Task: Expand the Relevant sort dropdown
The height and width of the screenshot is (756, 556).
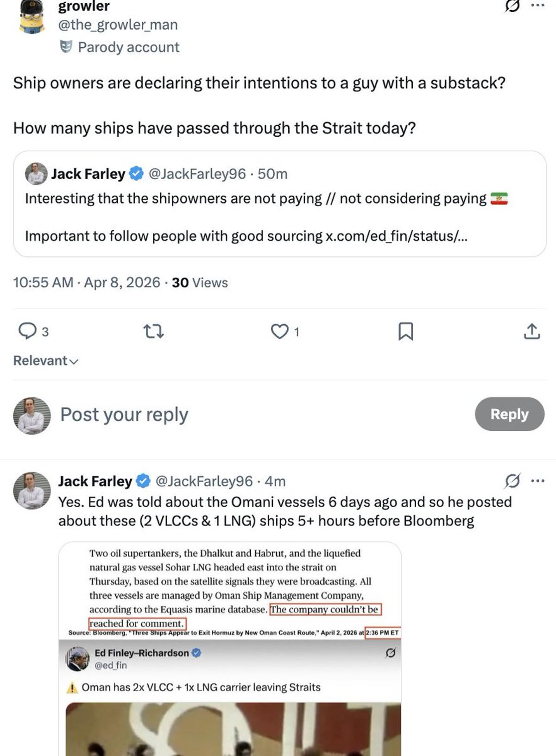Action: coord(45,360)
